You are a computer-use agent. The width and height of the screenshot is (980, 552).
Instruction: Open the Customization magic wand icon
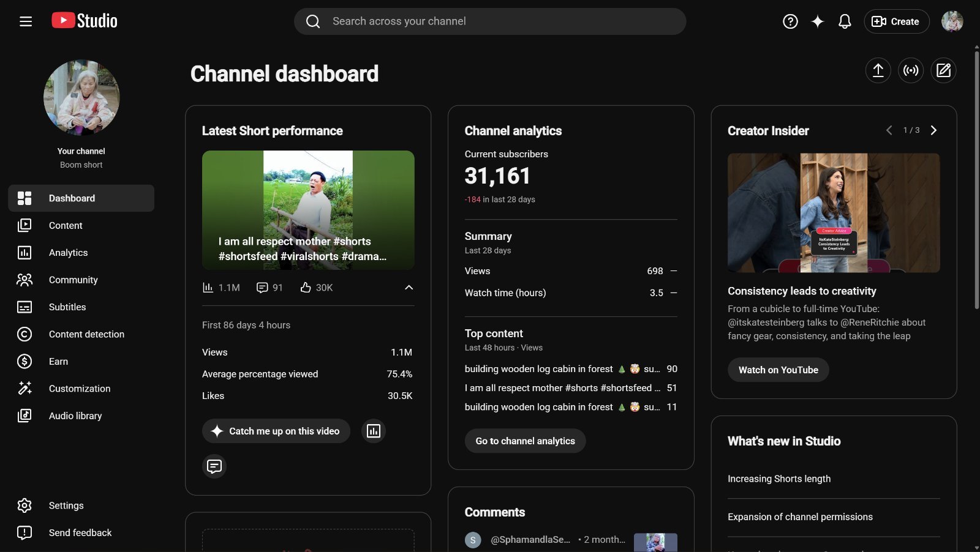[24, 389]
